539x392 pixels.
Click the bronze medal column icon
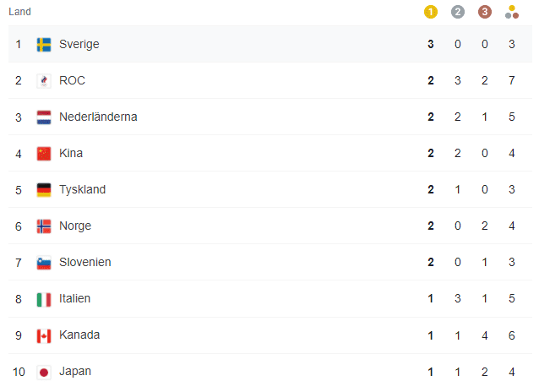pos(485,12)
